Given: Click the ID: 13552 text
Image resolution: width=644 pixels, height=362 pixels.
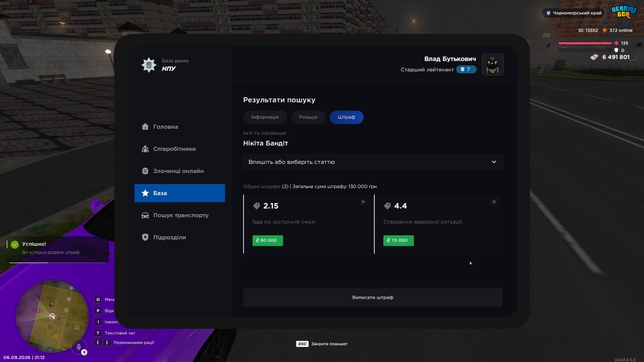Looking at the screenshot, I should (588, 30).
